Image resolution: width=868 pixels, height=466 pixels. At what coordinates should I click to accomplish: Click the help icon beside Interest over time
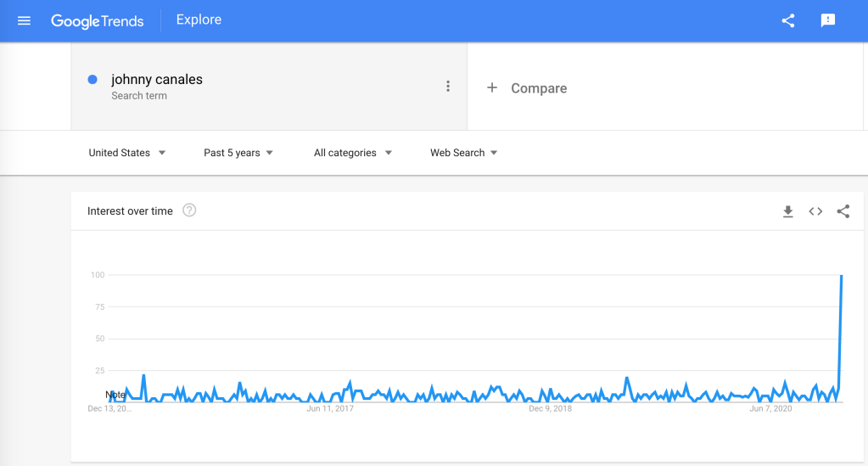tap(189, 211)
